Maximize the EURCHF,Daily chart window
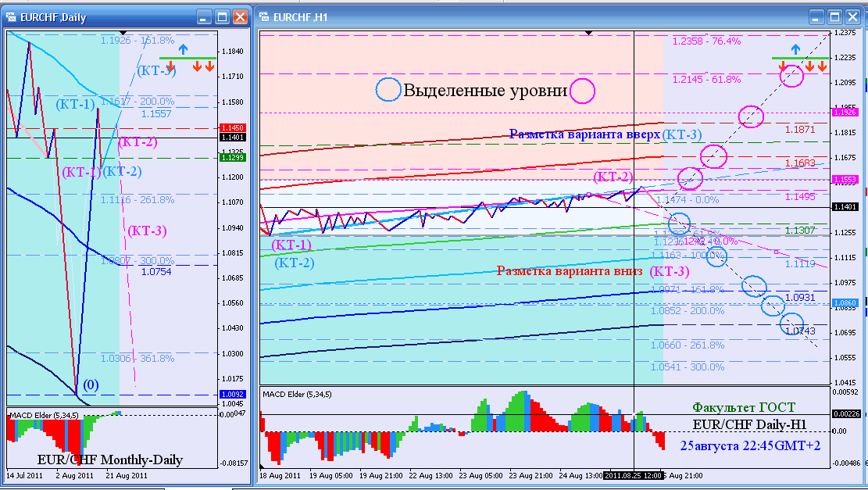 222,17
